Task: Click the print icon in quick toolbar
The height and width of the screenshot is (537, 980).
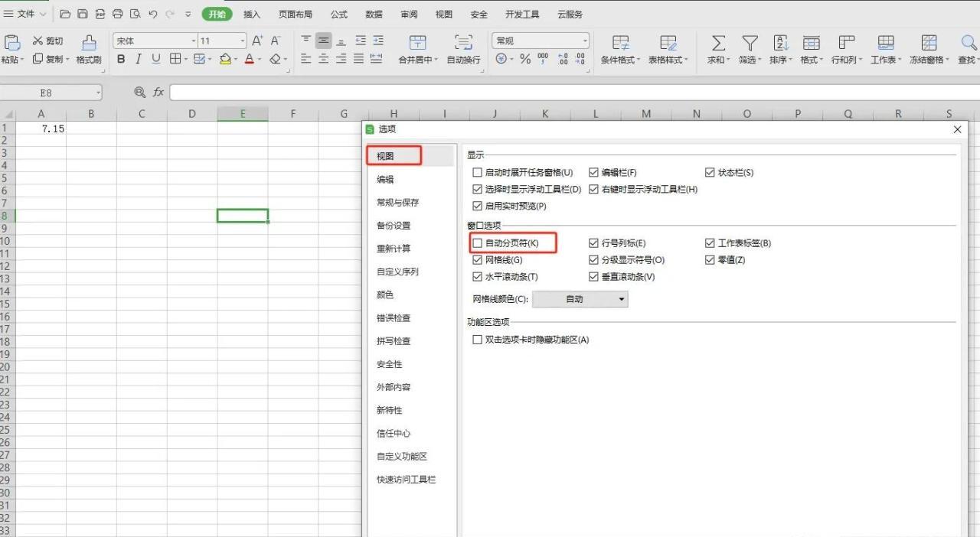Action: (118, 14)
